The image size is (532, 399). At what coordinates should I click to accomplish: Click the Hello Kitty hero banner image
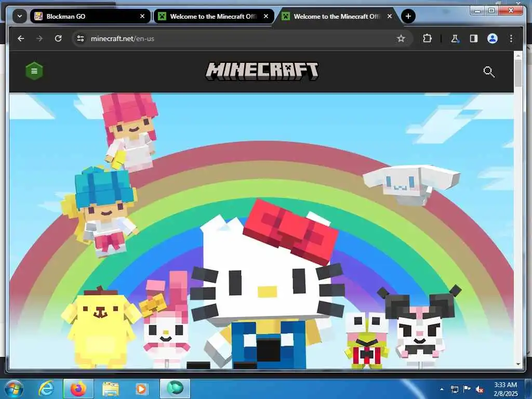coord(261,231)
